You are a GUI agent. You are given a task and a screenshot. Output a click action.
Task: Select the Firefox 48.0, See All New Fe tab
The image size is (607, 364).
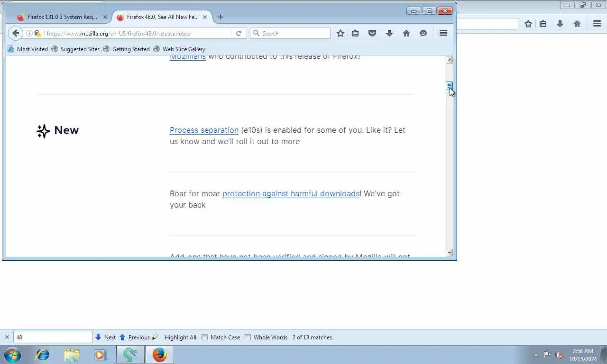click(162, 17)
